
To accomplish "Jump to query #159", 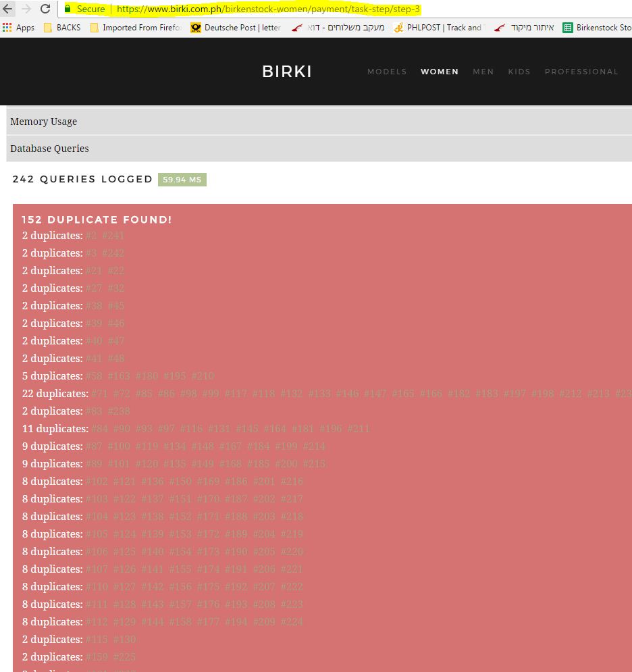I will [97, 657].
